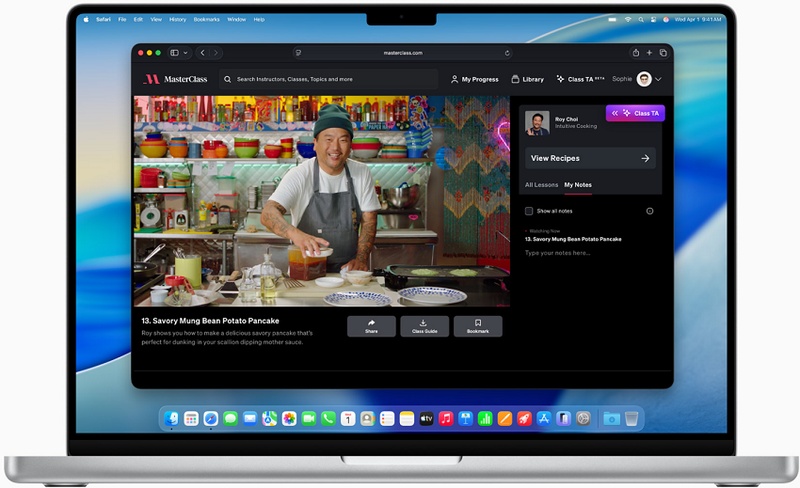Open My Progress
This screenshot has width=800, height=488.
[x=474, y=79]
